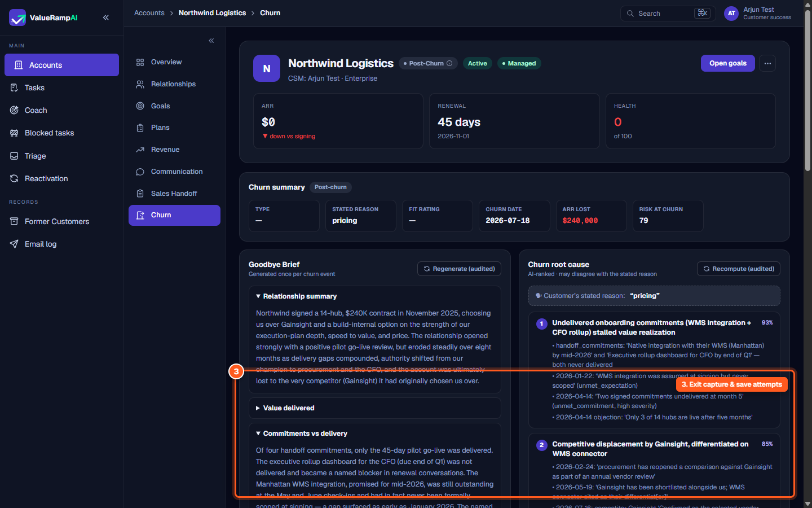Image resolution: width=812 pixels, height=508 pixels.
Task: Click the 93% root cause confidence
Action: pyautogui.click(x=767, y=323)
